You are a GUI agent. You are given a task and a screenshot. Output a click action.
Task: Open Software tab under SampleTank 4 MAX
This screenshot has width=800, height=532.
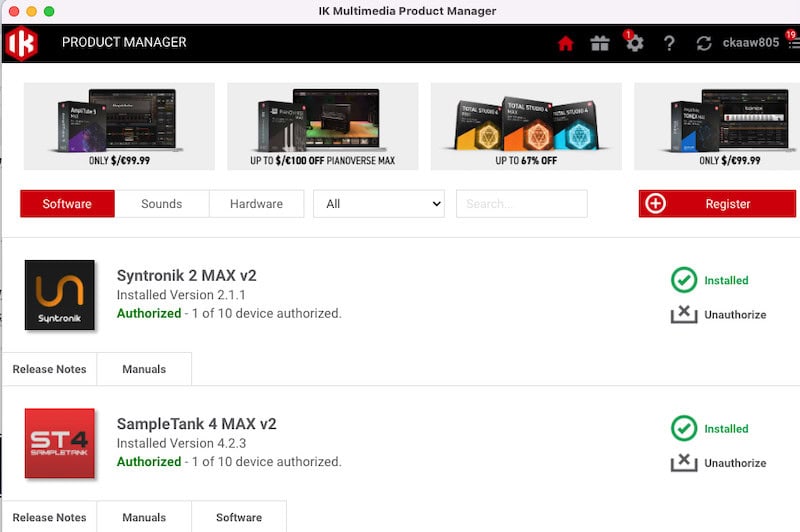tap(239, 517)
